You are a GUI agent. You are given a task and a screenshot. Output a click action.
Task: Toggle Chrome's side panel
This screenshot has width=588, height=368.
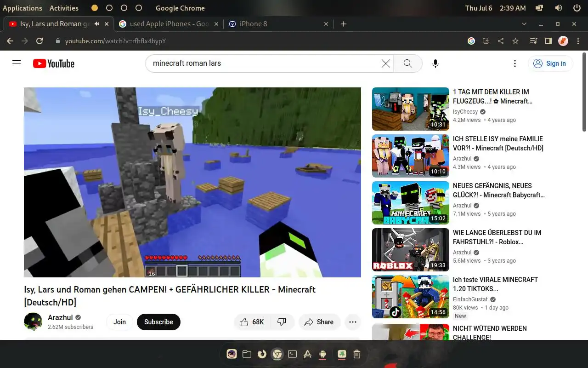tap(548, 41)
